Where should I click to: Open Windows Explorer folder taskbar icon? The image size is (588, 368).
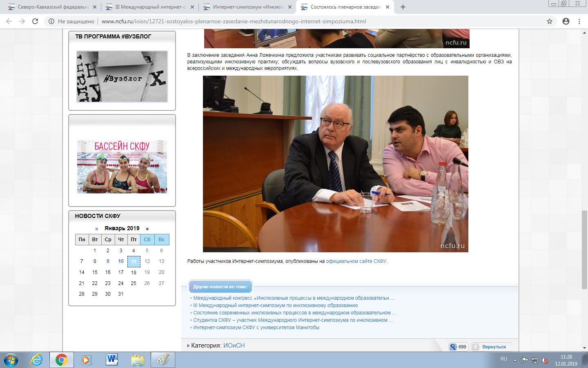[x=138, y=360]
